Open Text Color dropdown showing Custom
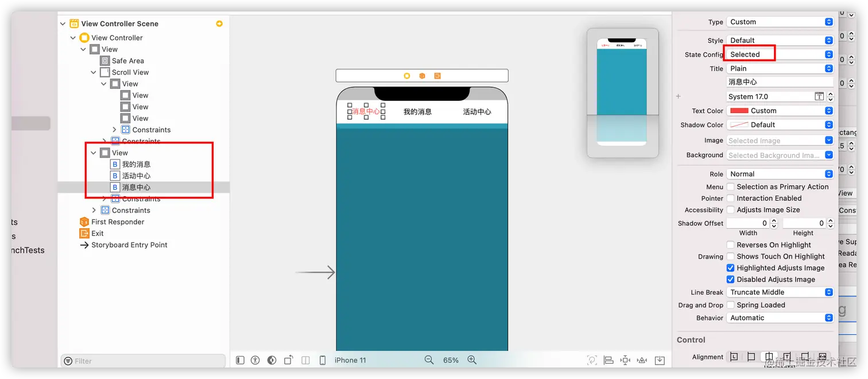Viewport: 868px width, 379px height. coord(780,111)
